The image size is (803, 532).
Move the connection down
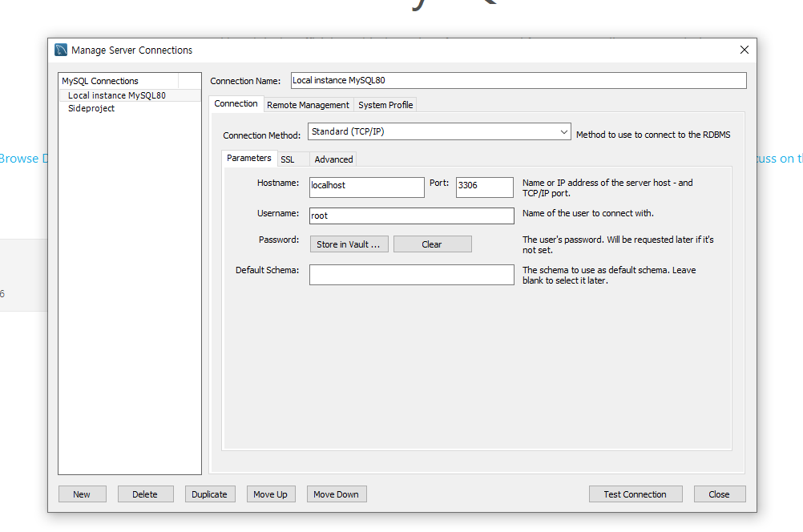click(x=336, y=494)
